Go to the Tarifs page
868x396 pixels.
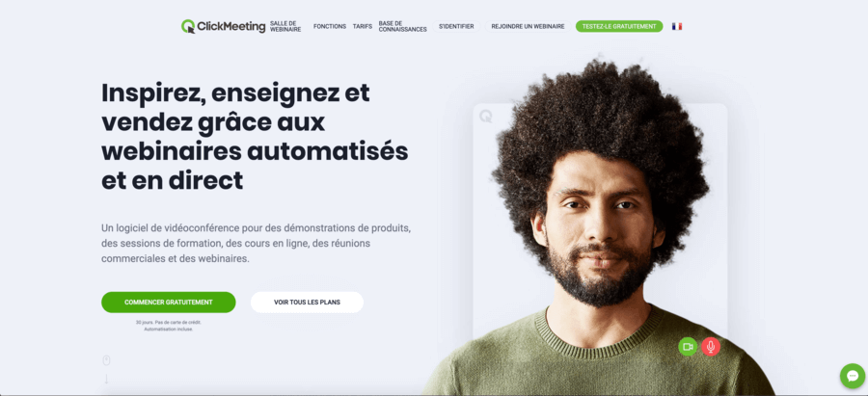pyautogui.click(x=362, y=27)
